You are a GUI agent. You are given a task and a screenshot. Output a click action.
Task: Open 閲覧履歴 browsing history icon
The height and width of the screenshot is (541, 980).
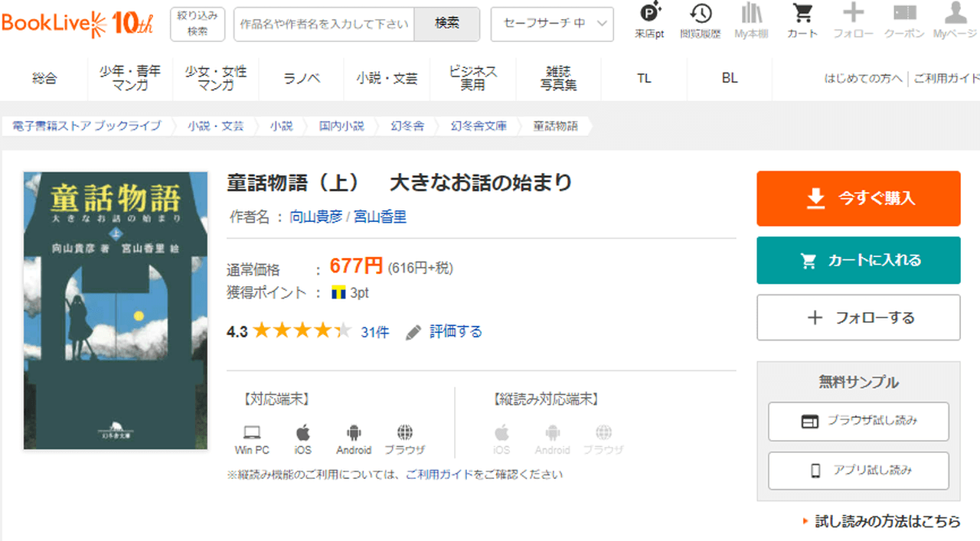700,21
